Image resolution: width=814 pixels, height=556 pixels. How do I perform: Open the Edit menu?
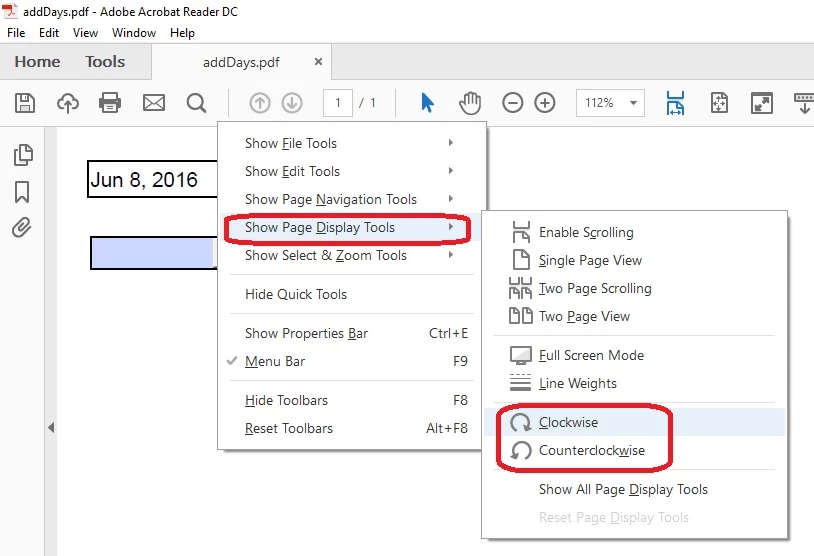[x=49, y=33]
